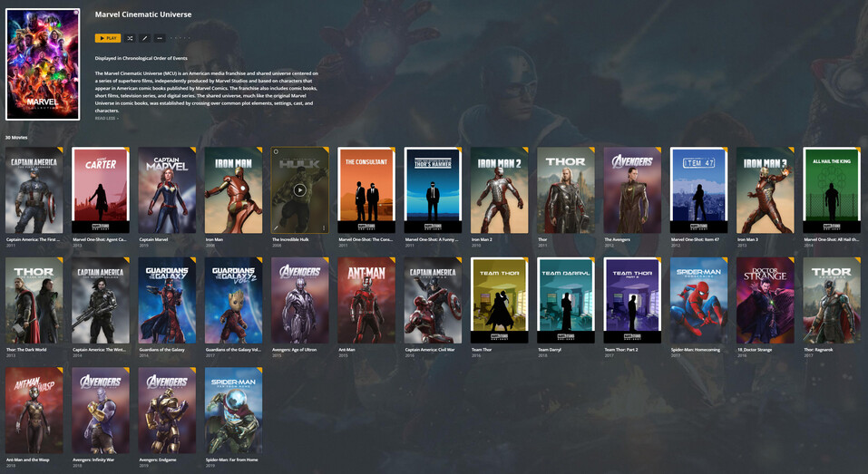868x474 pixels.
Task: Open the Team Thor Part 2 poster
Action: (x=632, y=300)
